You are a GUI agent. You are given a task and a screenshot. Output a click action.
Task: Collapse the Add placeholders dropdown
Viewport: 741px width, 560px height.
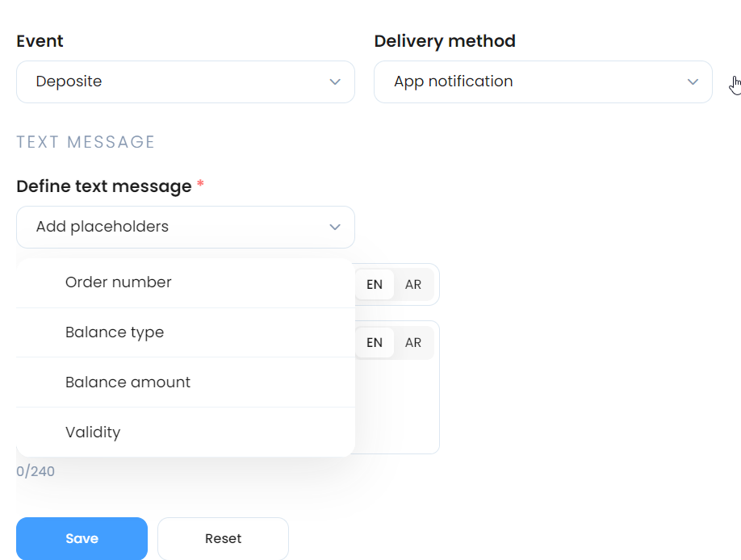tap(186, 227)
